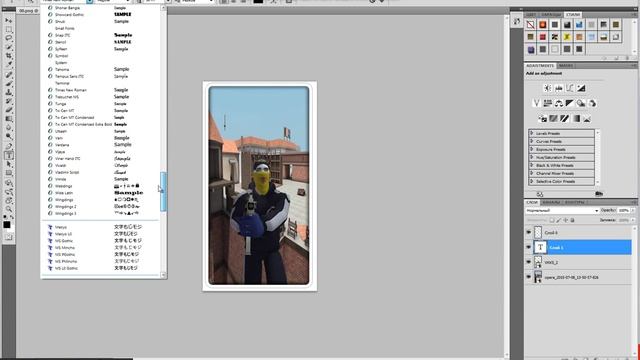The image size is (640, 360).
Task: Open the layer blend mode dropdown
Action: pyautogui.click(x=562, y=211)
